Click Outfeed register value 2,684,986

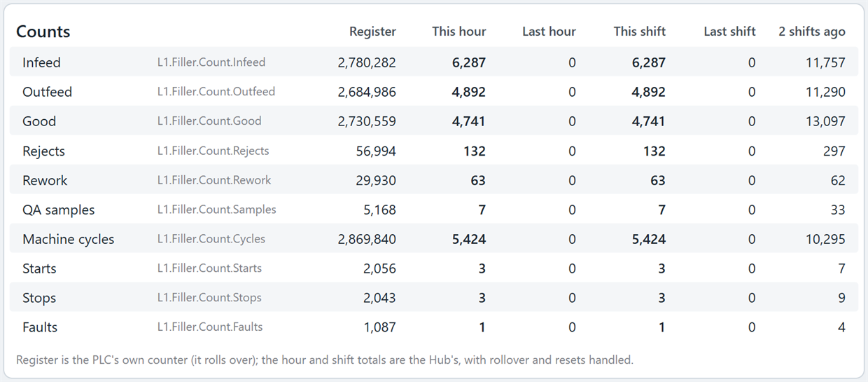pyautogui.click(x=367, y=92)
